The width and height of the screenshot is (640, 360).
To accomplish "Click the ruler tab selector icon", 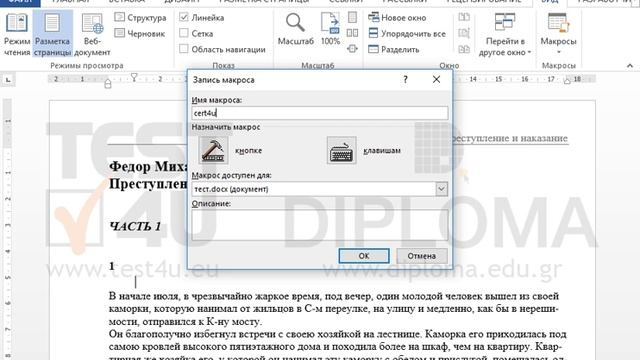I will click(8, 80).
